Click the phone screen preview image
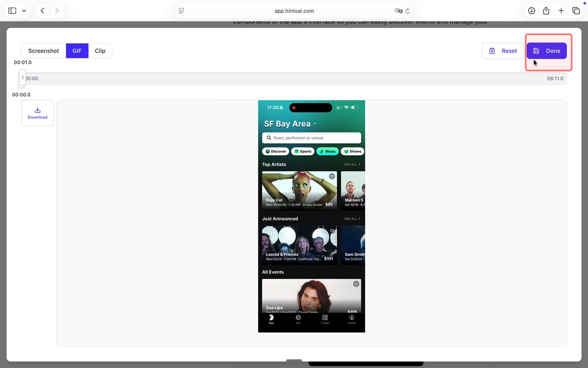 point(311,216)
